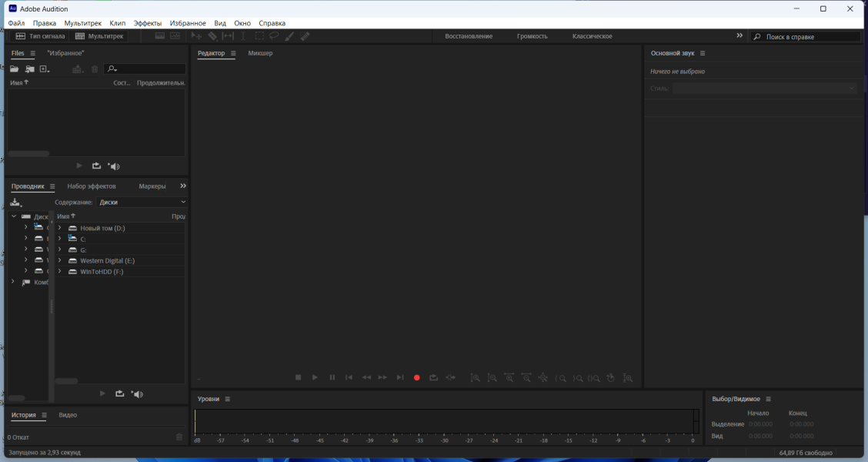
Task: Focus the Files panel search field
Action: pyautogui.click(x=145, y=69)
